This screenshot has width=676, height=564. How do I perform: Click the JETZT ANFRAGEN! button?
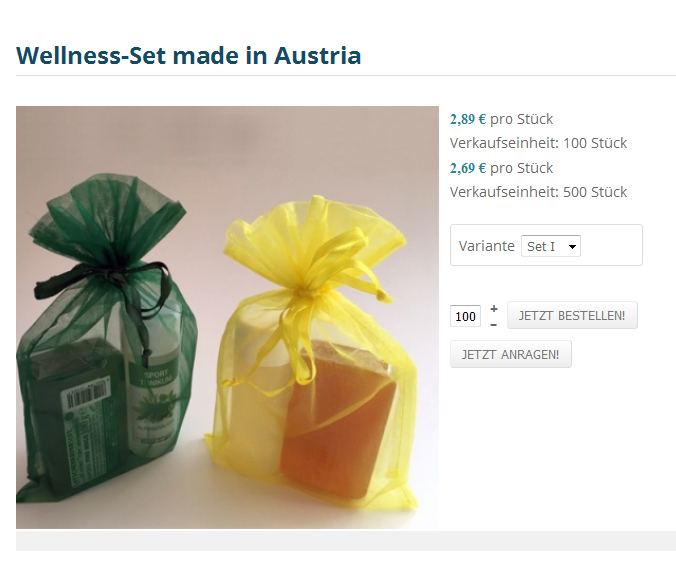[511, 354]
